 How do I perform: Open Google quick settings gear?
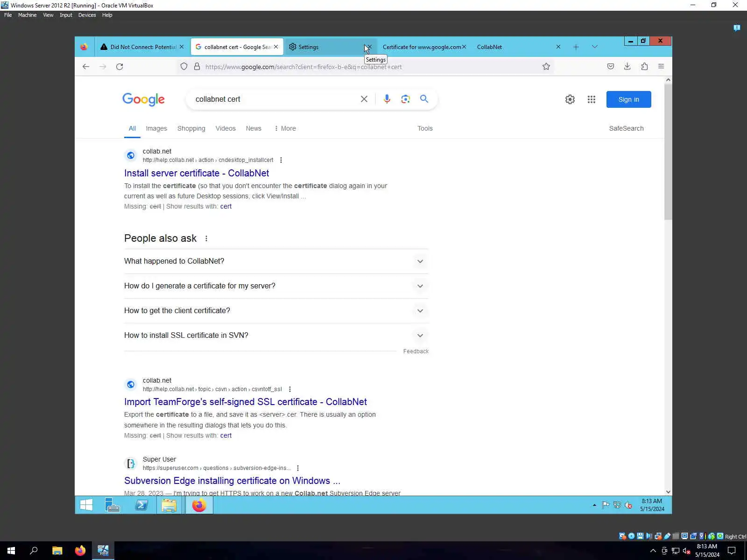[570, 99]
